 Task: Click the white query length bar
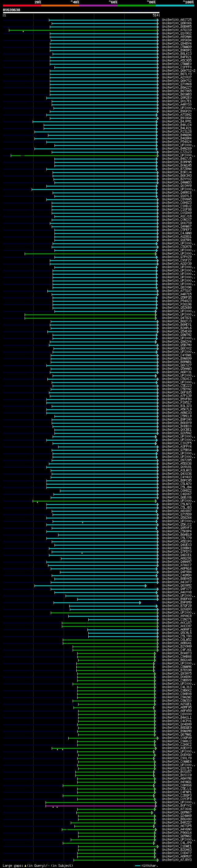tap(81, 12)
